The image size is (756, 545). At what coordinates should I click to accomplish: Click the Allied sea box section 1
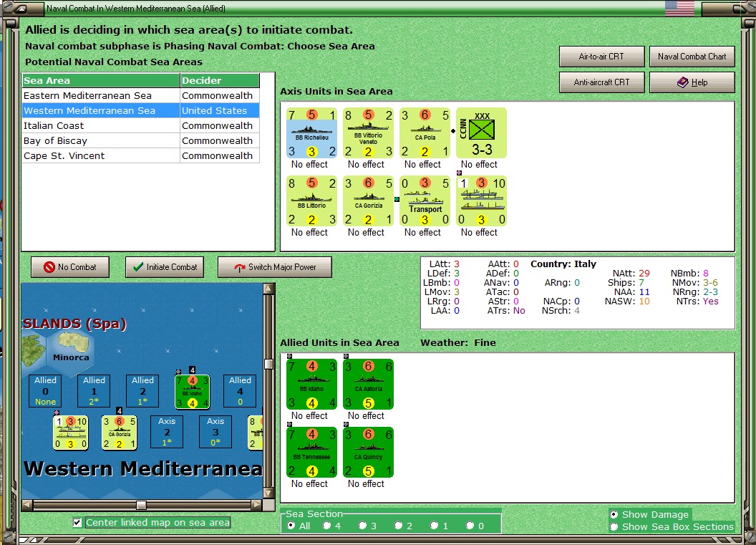(94, 390)
